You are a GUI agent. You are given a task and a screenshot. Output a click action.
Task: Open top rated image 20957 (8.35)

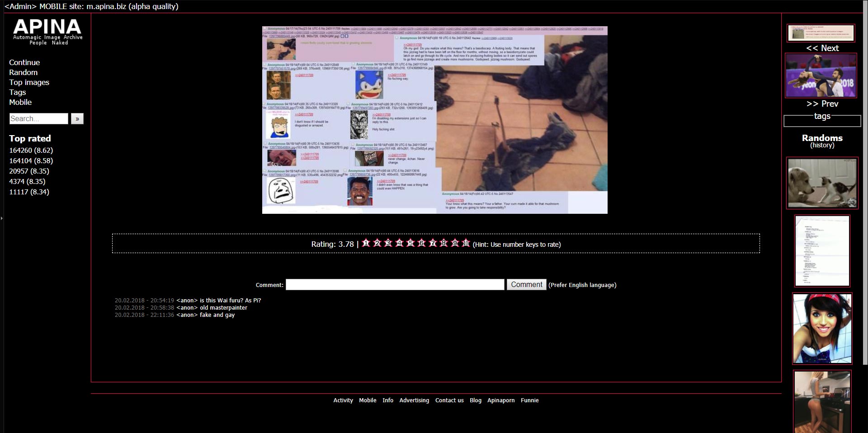point(29,171)
